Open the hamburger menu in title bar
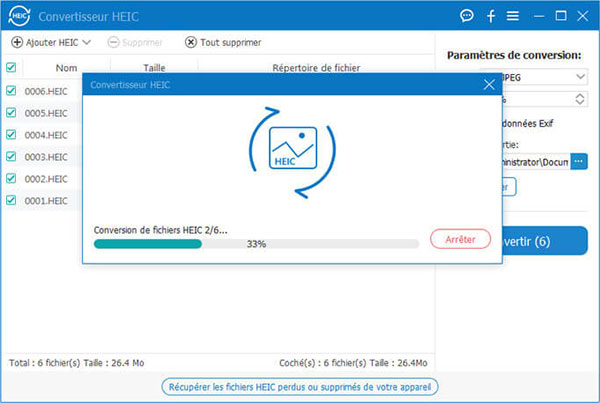The width and height of the screenshot is (600, 403). point(513,16)
